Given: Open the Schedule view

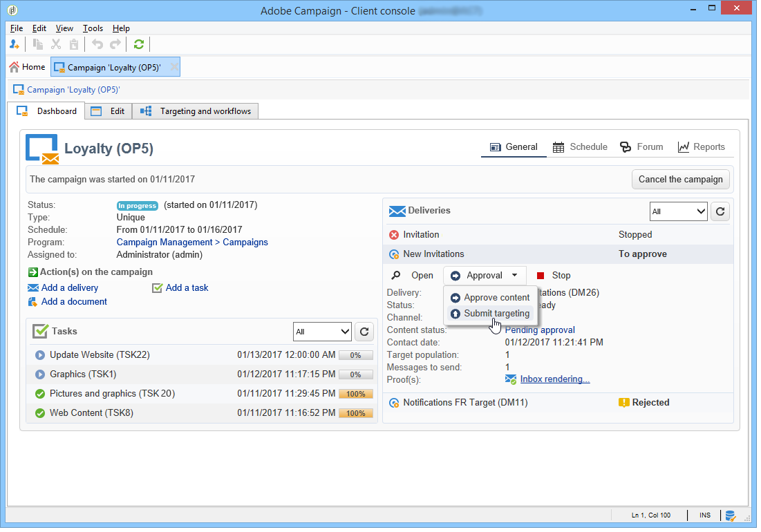Looking at the screenshot, I should (580, 147).
